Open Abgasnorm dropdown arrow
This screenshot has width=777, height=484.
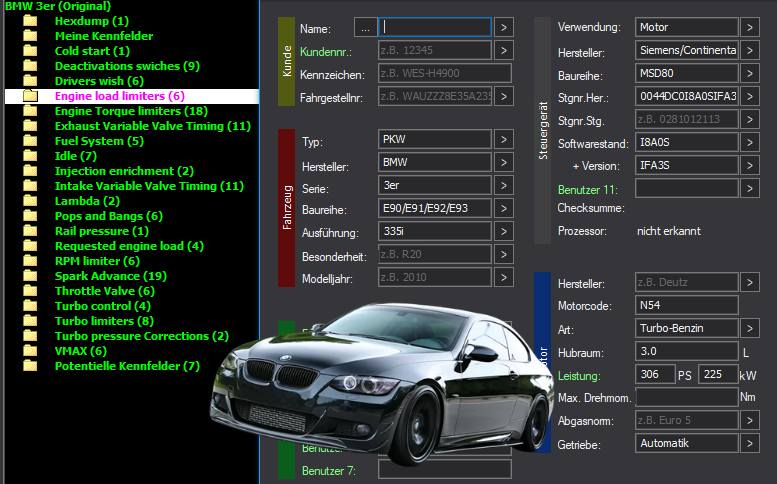click(750, 420)
